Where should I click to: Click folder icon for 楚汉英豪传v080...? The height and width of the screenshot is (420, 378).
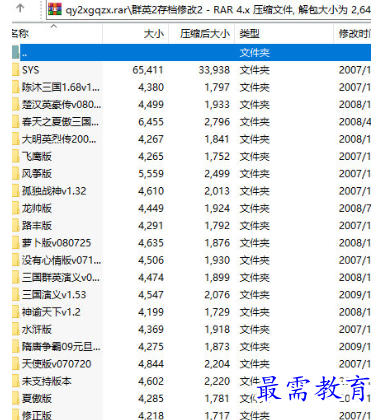point(16,105)
